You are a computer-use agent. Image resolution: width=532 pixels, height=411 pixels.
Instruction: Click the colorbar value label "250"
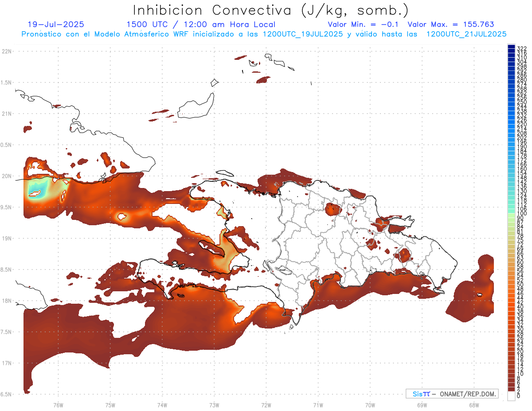tap(522, 102)
